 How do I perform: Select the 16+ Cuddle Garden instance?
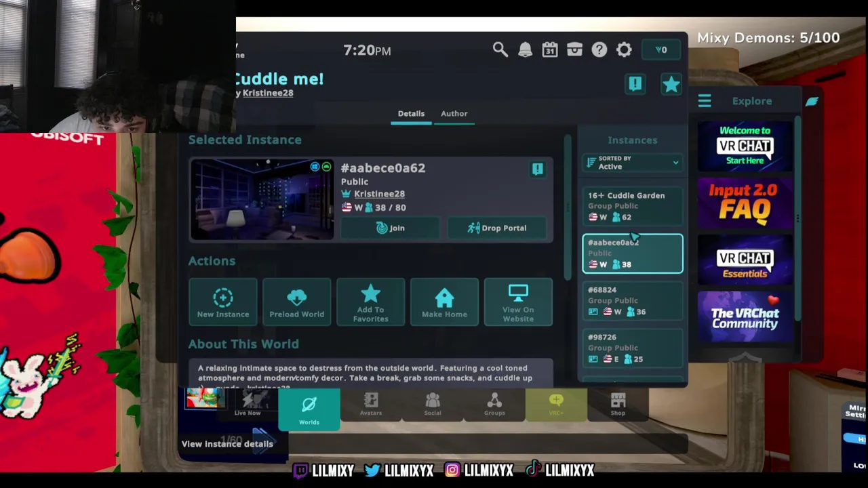click(633, 206)
